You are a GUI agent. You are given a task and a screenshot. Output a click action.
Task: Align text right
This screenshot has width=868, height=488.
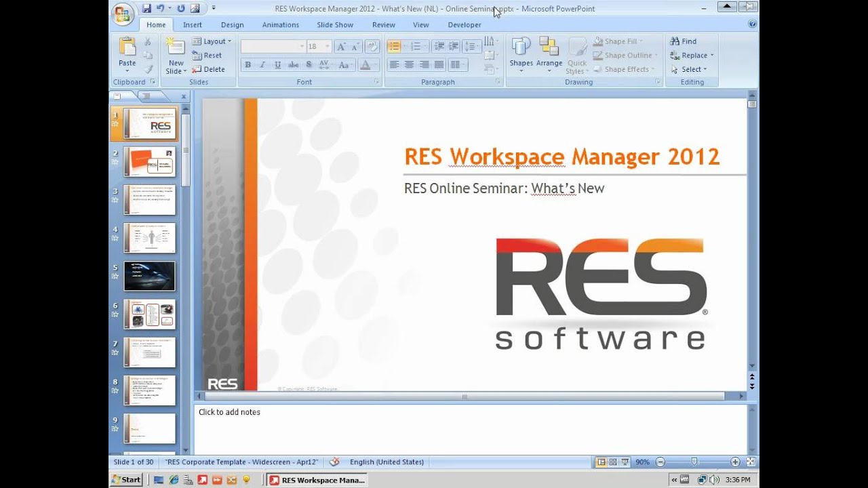pyautogui.click(x=425, y=65)
